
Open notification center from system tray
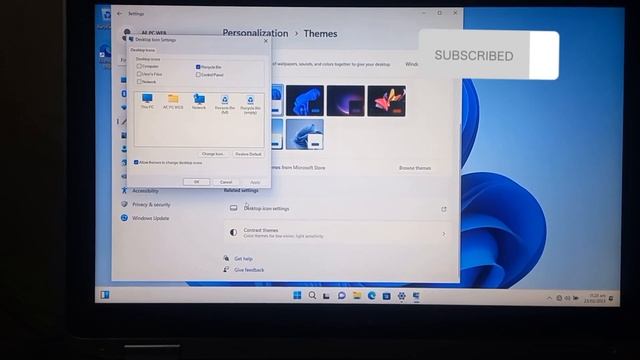(x=611, y=299)
